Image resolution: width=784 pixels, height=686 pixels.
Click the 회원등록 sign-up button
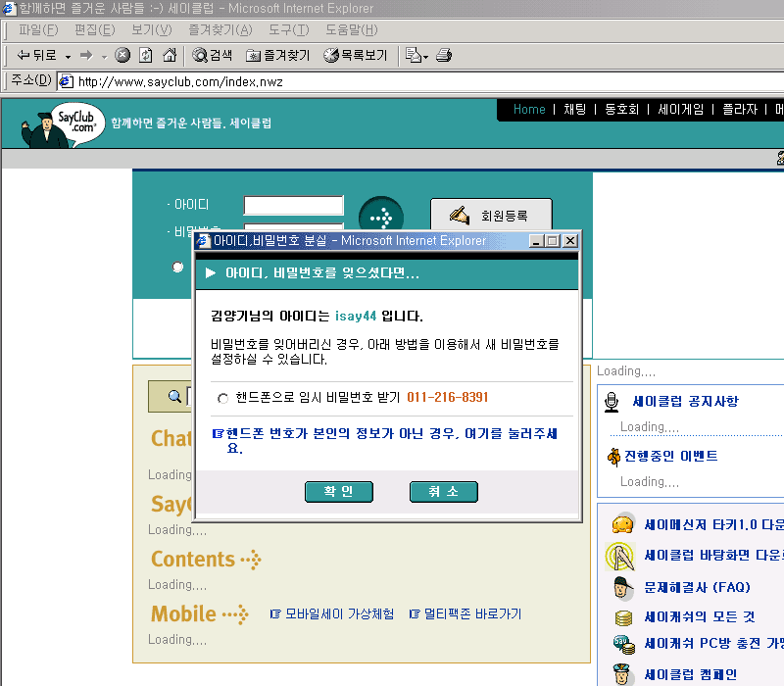[x=491, y=216]
